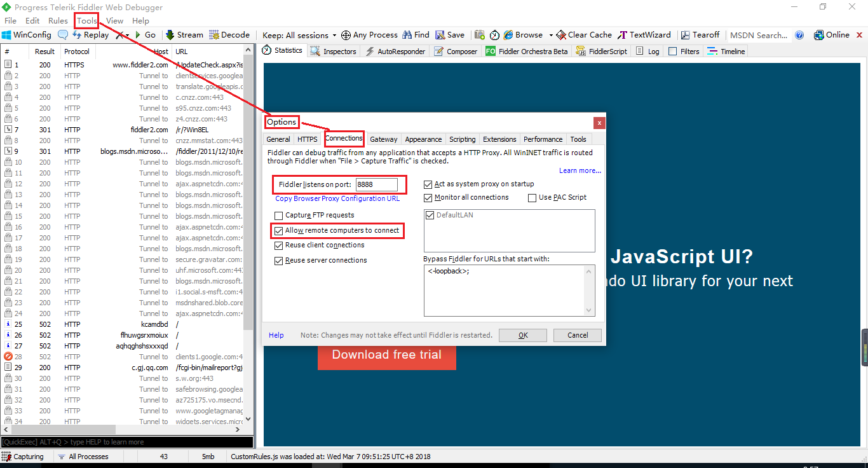
Task: Click All Processes filter in status bar
Action: 83,457
